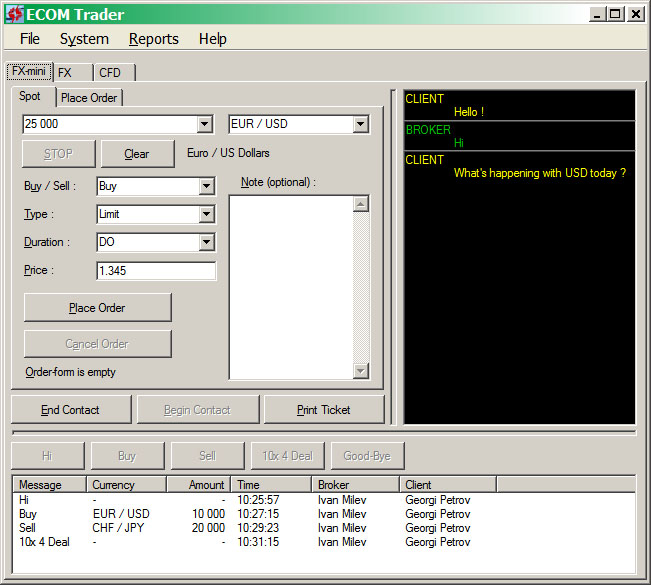Click the ECOM Trader application icon in title bar

click(15, 15)
